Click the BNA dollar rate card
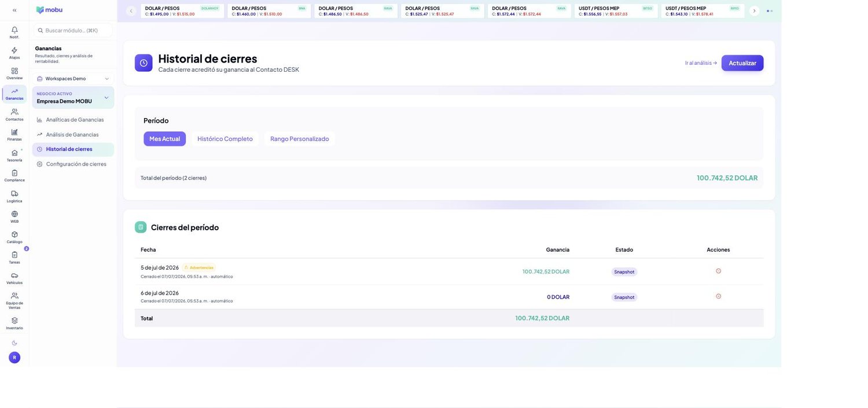Screen dimensions: 868x408 click(x=269, y=11)
